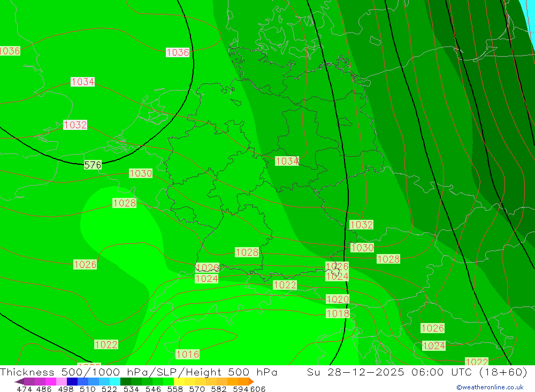Image resolution: width=535 pixels, height=392 pixels.
Task: Select the 1022 label between the 1024 labels
Action: coord(285,285)
